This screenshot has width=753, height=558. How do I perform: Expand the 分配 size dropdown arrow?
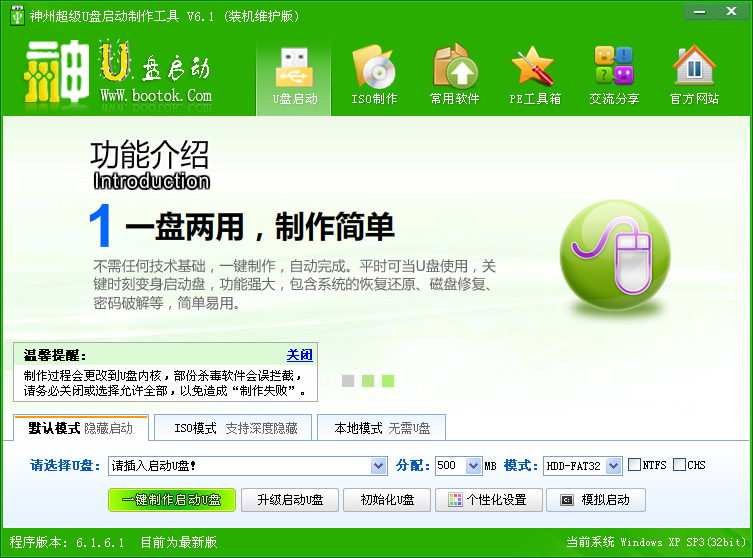[473, 466]
